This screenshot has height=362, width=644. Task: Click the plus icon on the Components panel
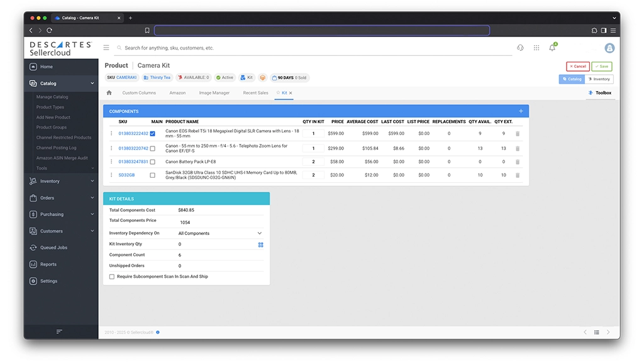click(x=520, y=111)
